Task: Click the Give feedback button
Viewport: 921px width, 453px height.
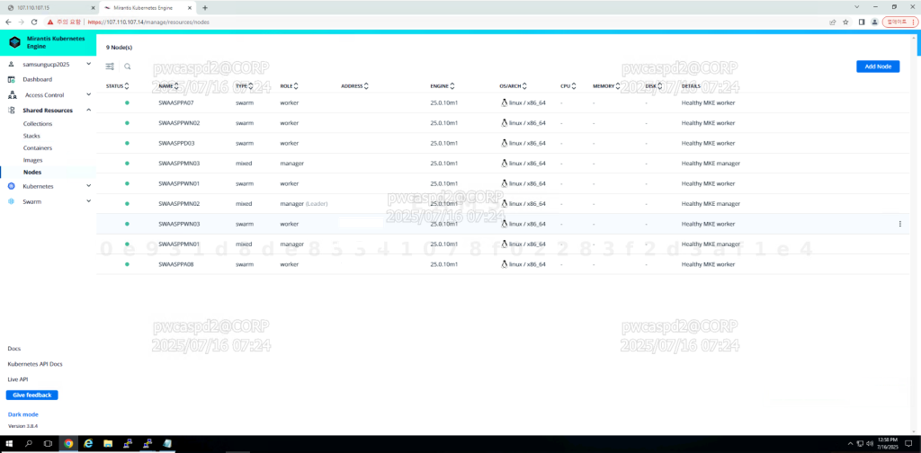Action: click(x=32, y=395)
